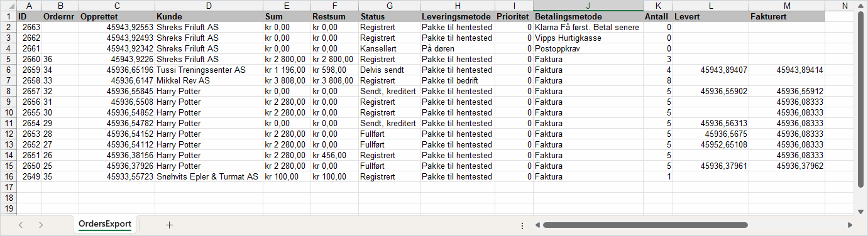Select row 16 header
The width and height of the screenshot is (868, 236).
coord(8,176)
